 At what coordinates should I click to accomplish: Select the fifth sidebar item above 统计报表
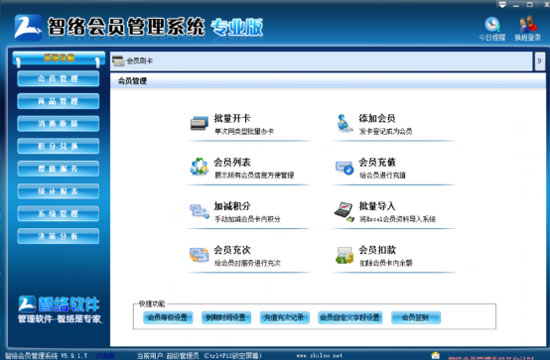58,169
